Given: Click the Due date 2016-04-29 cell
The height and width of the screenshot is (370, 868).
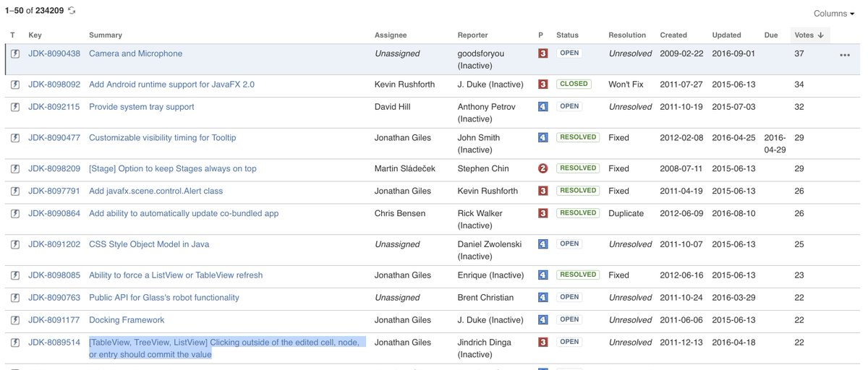Looking at the screenshot, I should click(775, 144).
